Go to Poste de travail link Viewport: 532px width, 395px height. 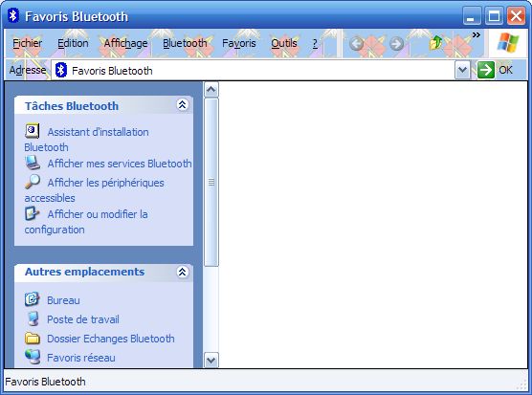pos(83,319)
